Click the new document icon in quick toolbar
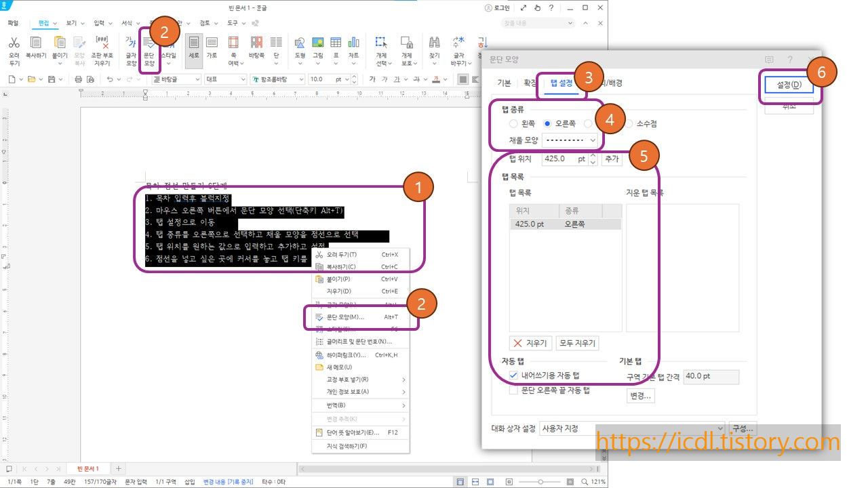868x488 pixels. pyautogui.click(x=12, y=79)
